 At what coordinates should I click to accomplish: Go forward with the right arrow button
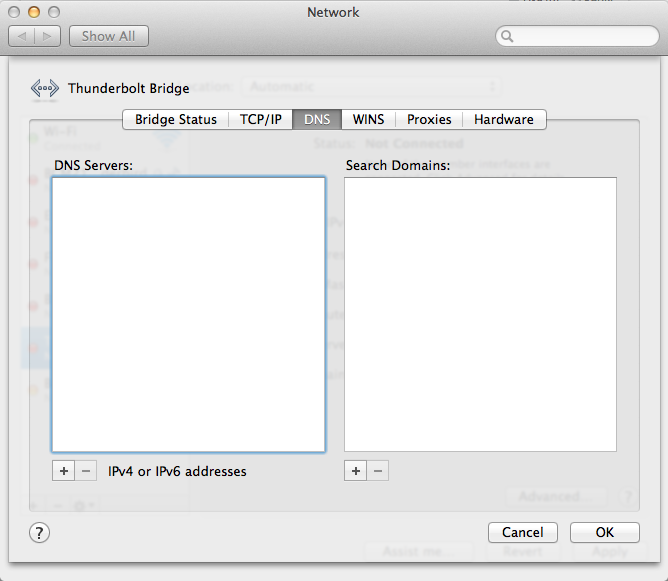point(47,36)
